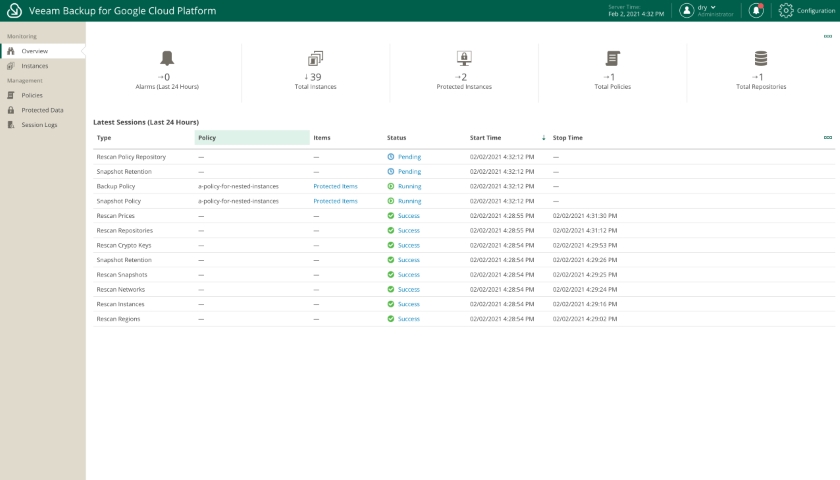Open Protected Items link for Snapshot Policy

[x=335, y=201]
